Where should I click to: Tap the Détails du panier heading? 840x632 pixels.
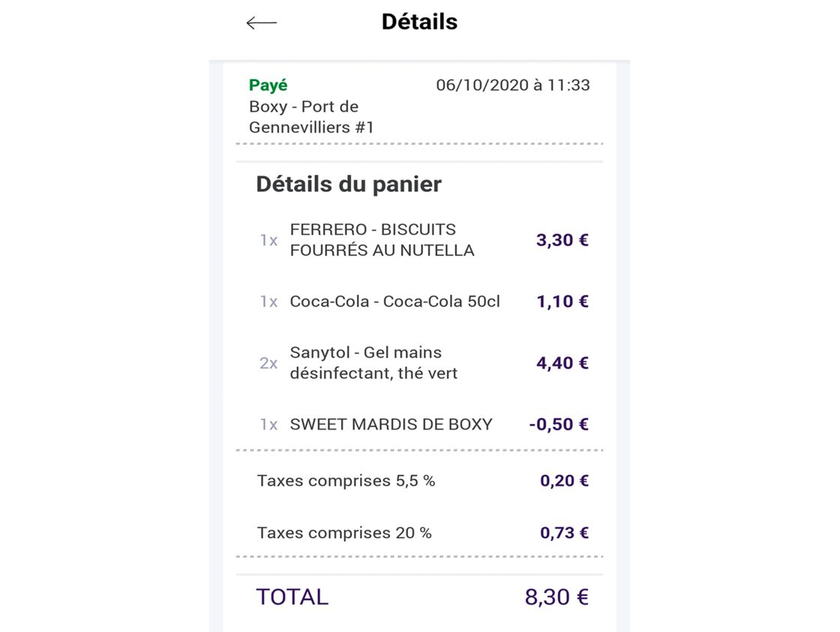click(349, 184)
